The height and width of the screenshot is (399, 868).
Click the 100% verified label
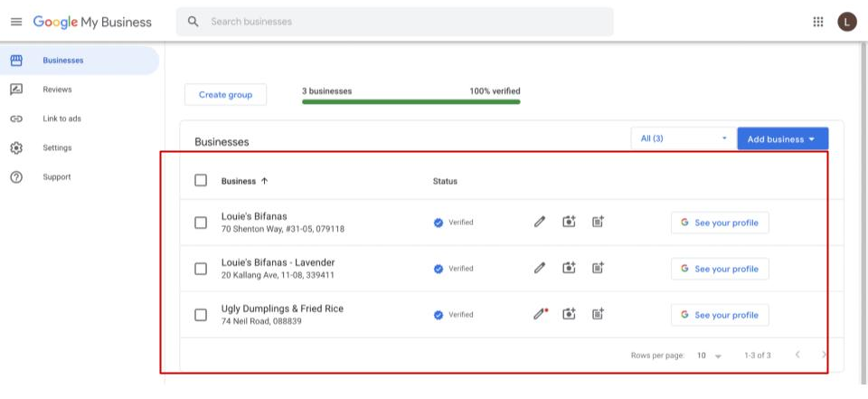pos(495,90)
